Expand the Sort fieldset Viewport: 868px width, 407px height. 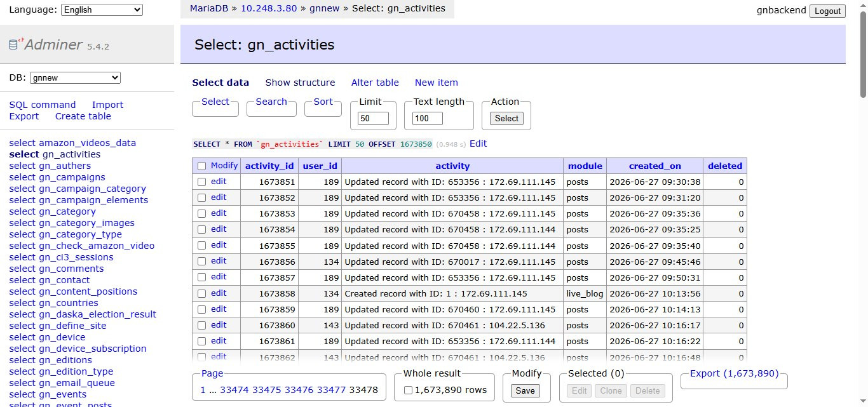[x=323, y=102]
